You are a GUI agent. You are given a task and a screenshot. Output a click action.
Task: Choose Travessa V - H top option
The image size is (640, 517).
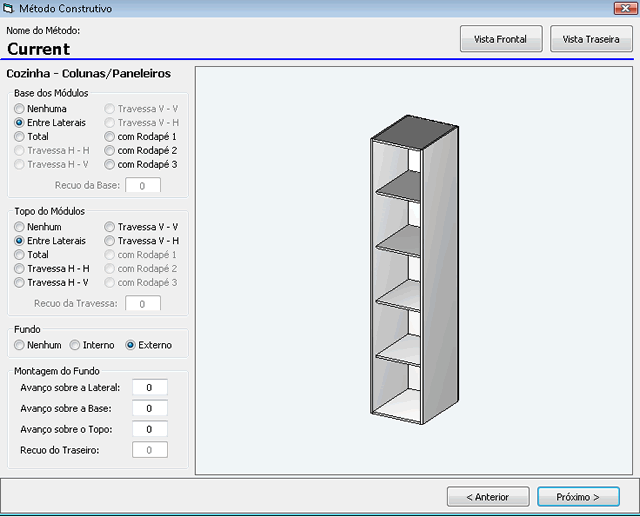pyautogui.click(x=142, y=241)
